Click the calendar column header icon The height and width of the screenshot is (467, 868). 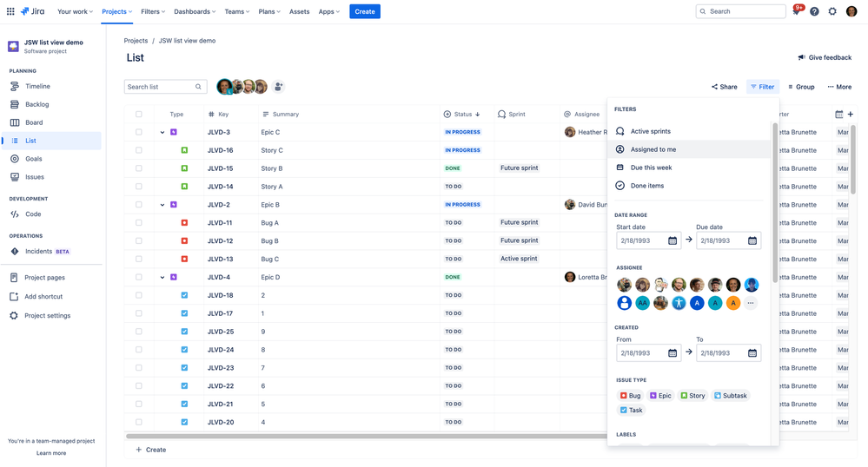point(839,114)
